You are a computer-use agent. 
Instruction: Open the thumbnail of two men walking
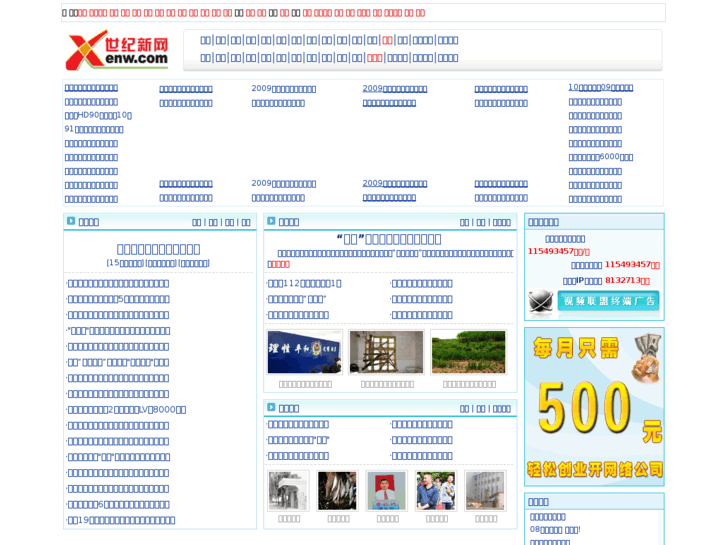click(x=436, y=491)
